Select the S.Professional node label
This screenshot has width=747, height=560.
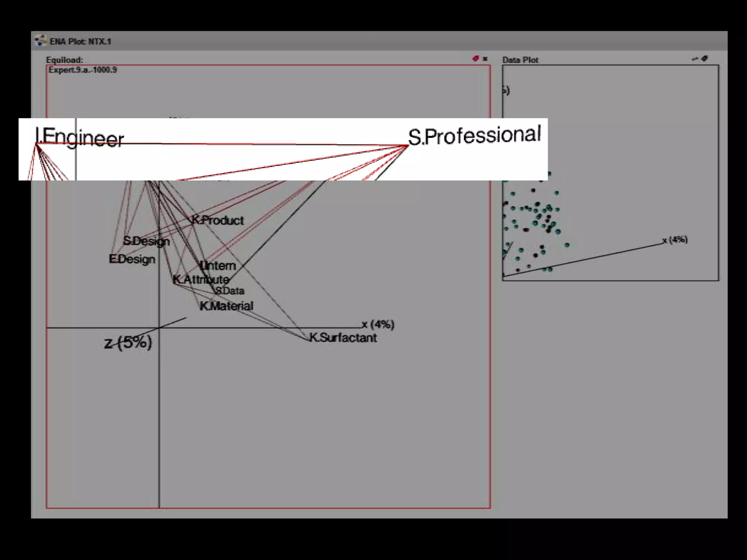pyautogui.click(x=474, y=135)
